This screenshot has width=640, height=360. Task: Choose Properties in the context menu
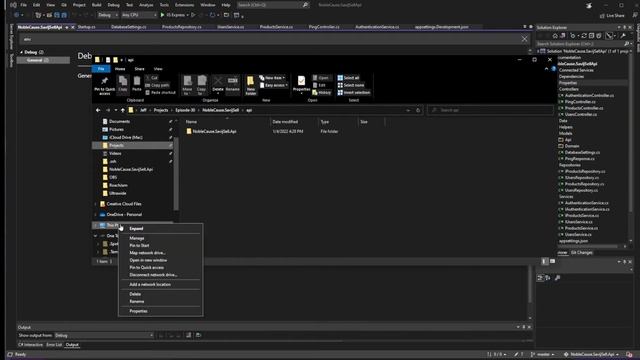(160, 311)
